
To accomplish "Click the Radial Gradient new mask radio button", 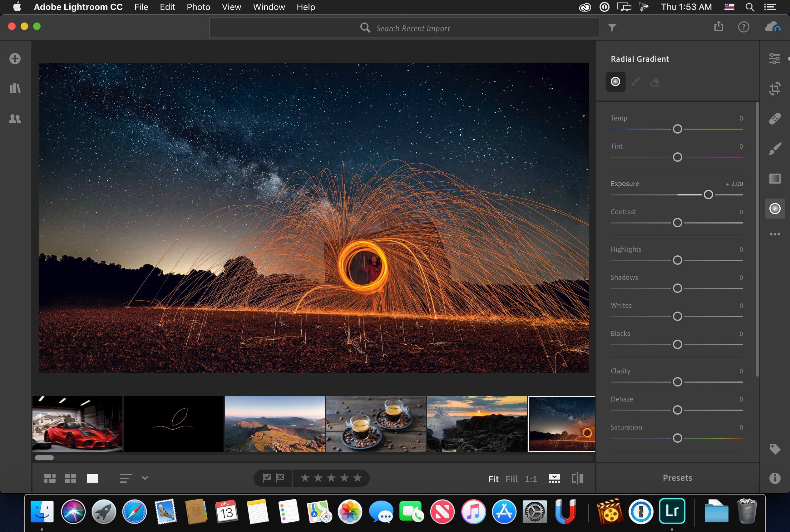I will click(615, 81).
